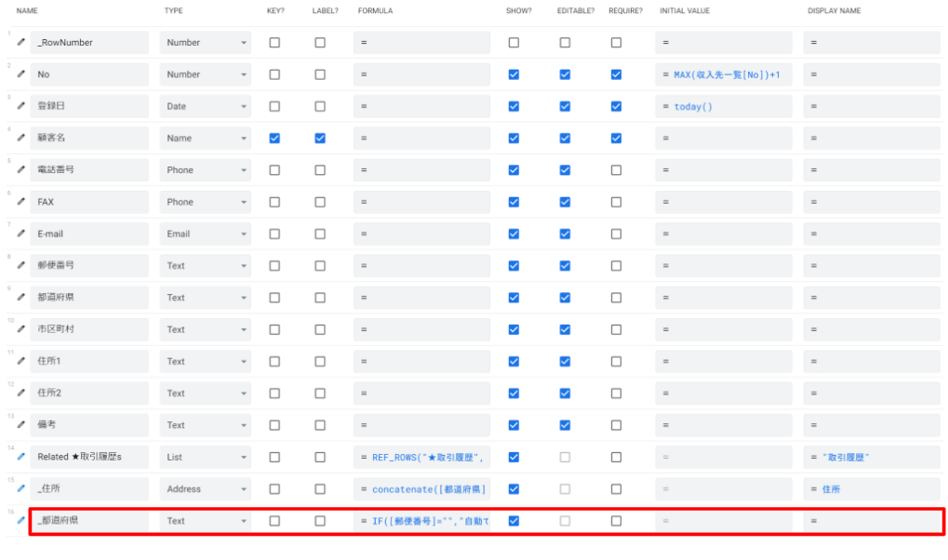Disable the SHOW checkbox for 備考
948x560 pixels.
(514, 425)
